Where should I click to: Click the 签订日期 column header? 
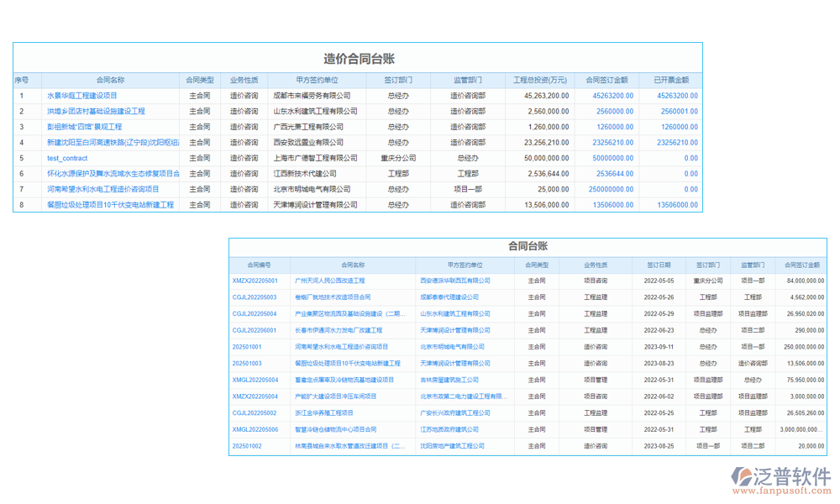[659, 265]
